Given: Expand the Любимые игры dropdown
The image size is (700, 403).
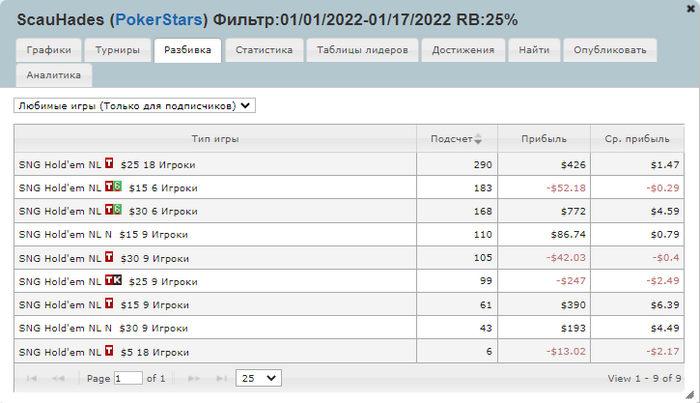Looking at the screenshot, I should point(134,106).
